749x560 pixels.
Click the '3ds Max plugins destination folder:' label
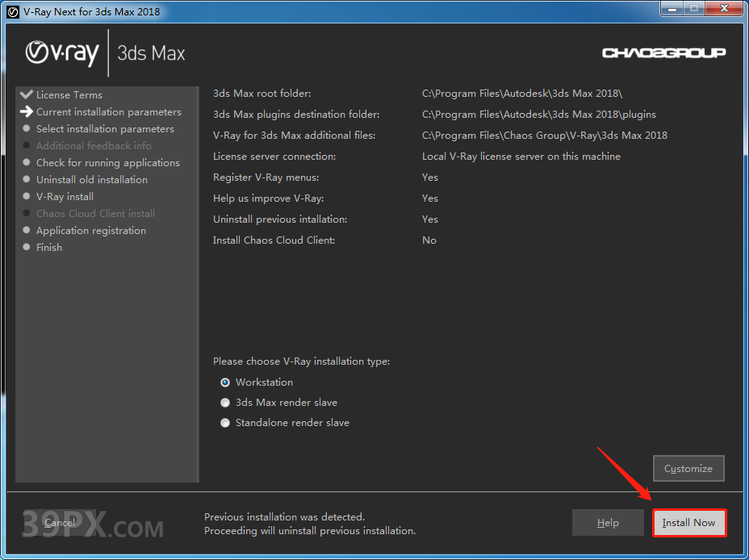point(296,115)
